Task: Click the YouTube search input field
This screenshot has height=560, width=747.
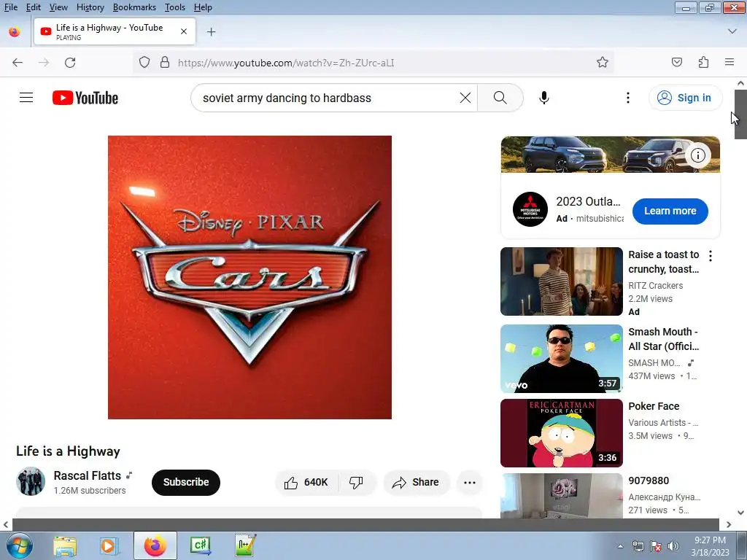Action: point(329,98)
